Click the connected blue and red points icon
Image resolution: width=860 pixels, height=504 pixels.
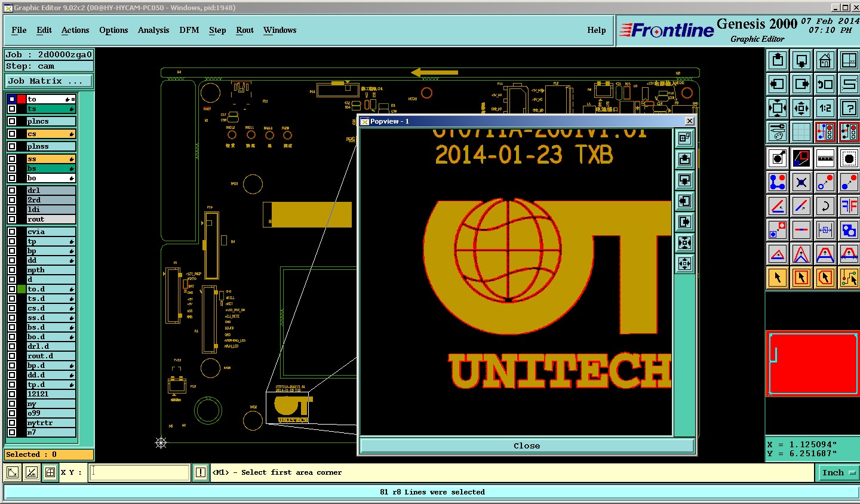tap(778, 182)
